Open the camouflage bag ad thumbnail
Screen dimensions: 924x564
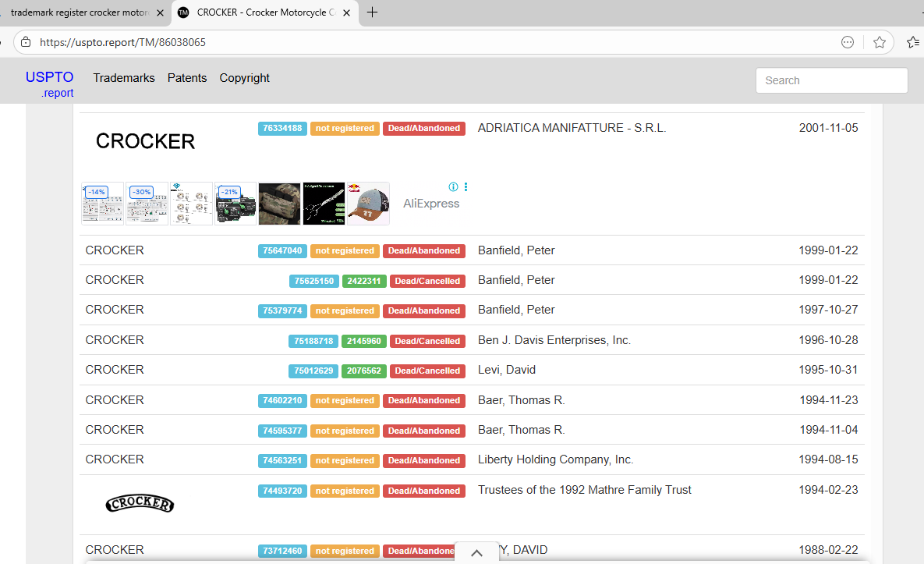[x=280, y=204]
